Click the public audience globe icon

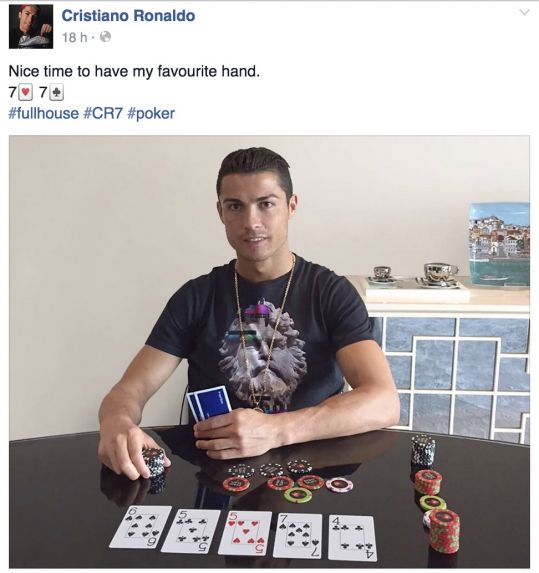pos(105,37)
